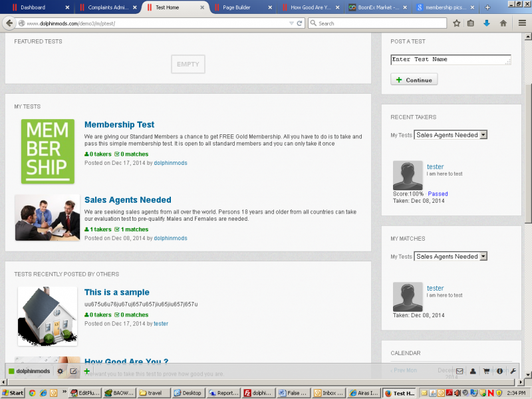The height and width of the screenshot is (399, 532).
Task: Open the Firefox hamburger menu
Action: [522, 23]
